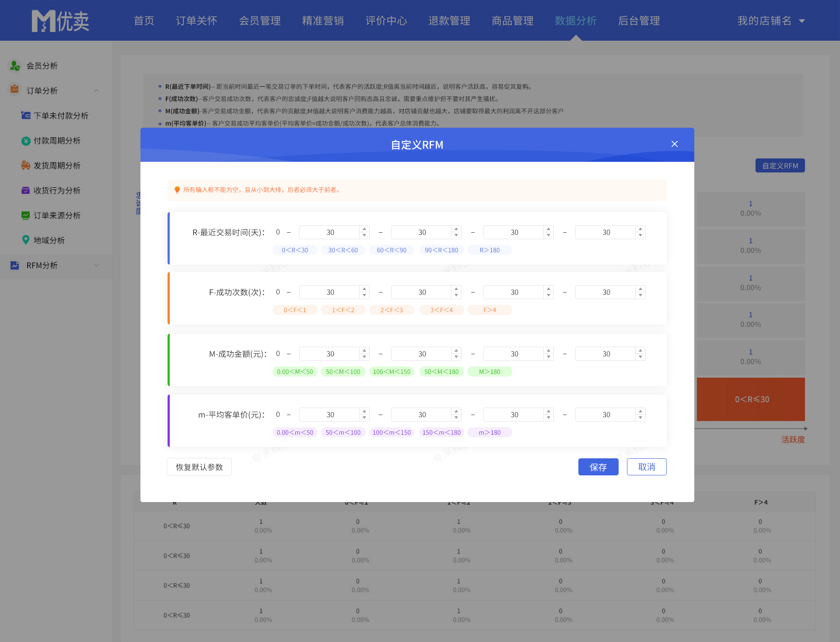
Task: Click the 50<m<100 purple range tag
Action: (343, 433)
